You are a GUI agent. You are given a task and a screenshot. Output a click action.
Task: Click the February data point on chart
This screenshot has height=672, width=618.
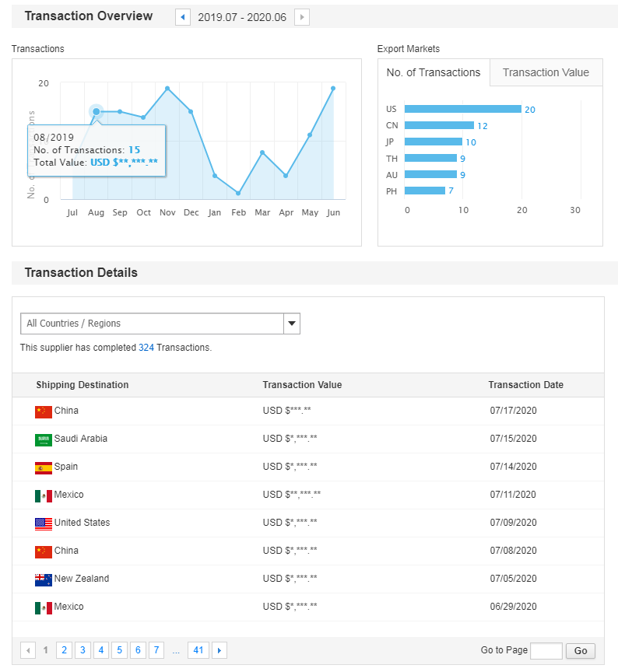click(238, 193)
